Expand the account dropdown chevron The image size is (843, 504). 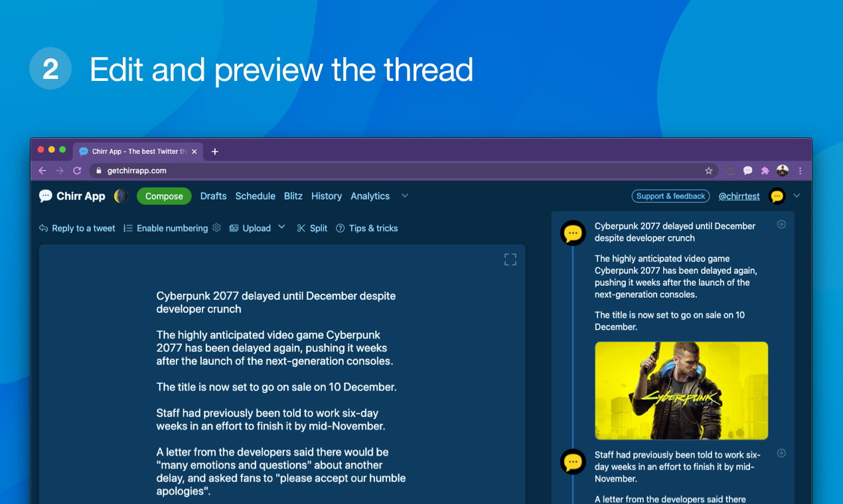797,196
